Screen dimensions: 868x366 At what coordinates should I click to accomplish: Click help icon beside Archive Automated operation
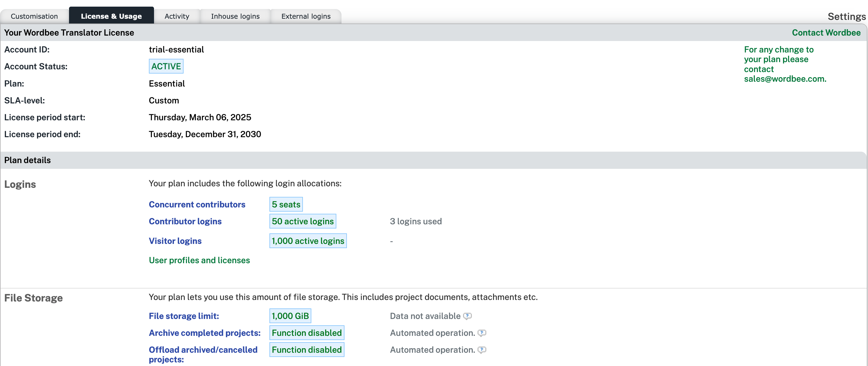(482, 333)
